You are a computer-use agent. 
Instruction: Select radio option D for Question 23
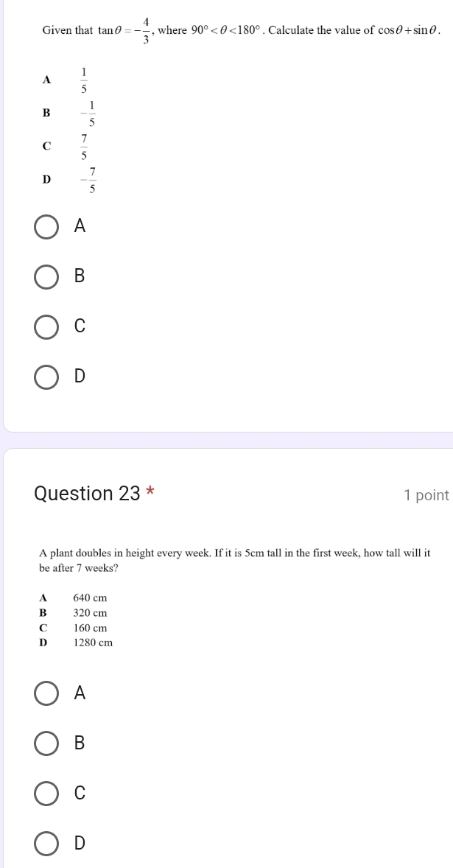coord(45,844)
